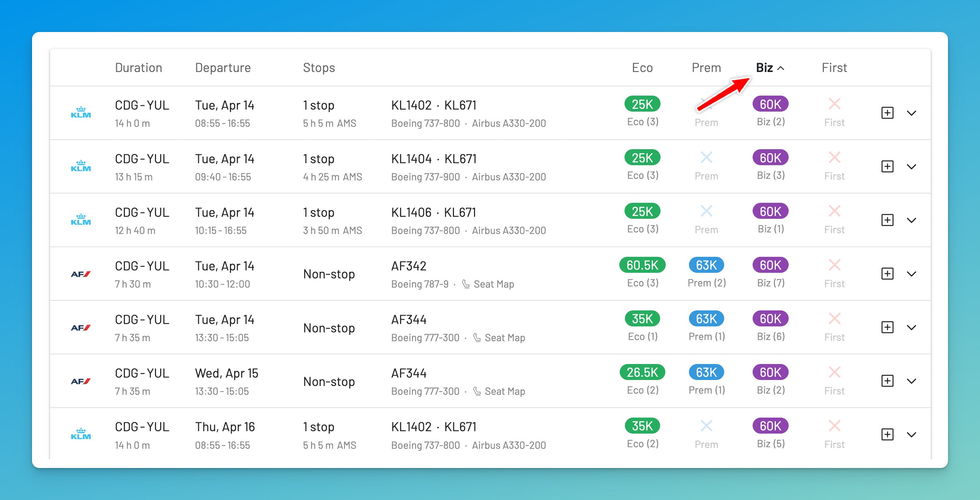This screenshot has width=980, height=500.
Task: Expand details for the KL1402 flight on Tue Apr 14
Action: [x=912, y=113]
